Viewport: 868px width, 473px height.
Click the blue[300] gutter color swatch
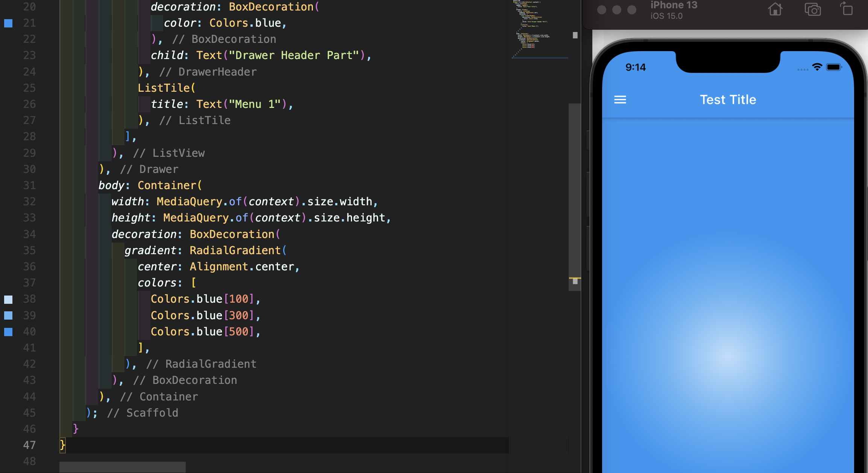pyautogui.click(x=8, y=315)
